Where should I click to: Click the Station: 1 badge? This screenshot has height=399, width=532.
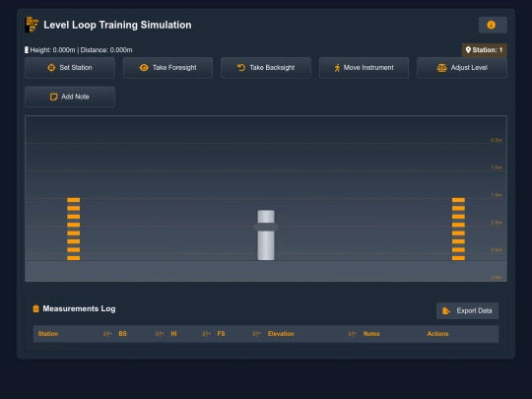point(484,50)
